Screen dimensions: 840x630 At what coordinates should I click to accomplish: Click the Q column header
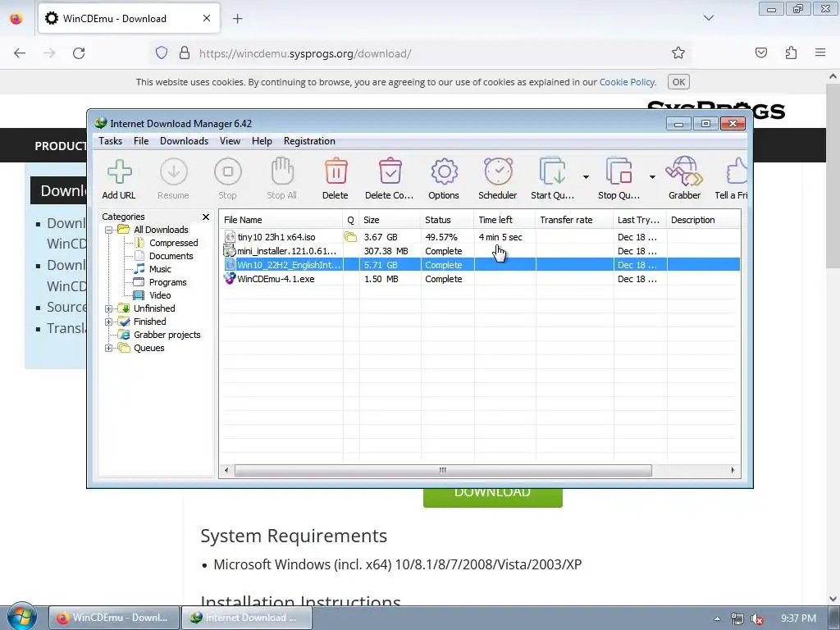(351, 220)
